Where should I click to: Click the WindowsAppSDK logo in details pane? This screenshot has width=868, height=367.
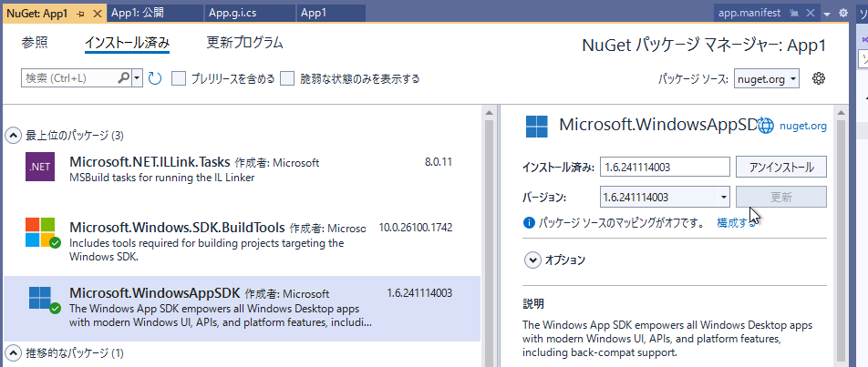coord(536,127)
